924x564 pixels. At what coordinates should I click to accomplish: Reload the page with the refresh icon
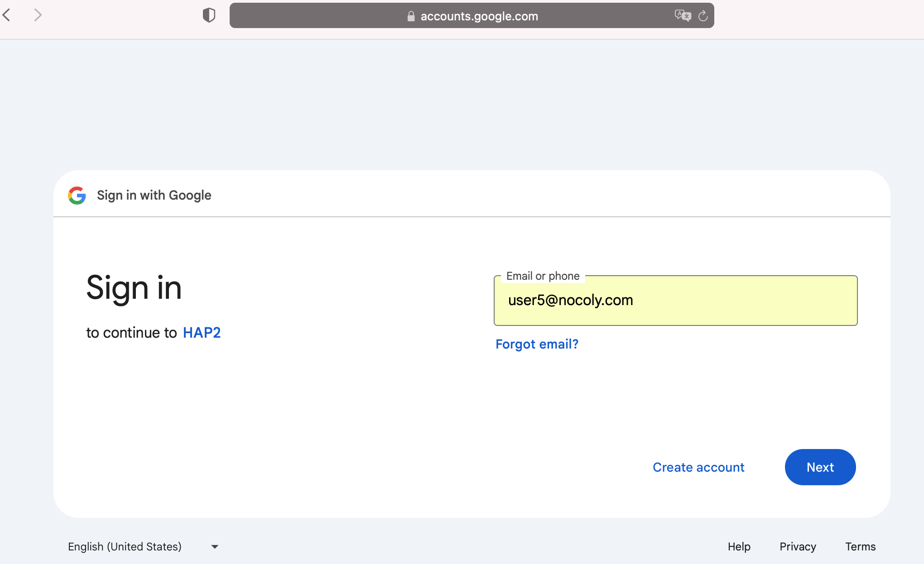coord(703,16)
